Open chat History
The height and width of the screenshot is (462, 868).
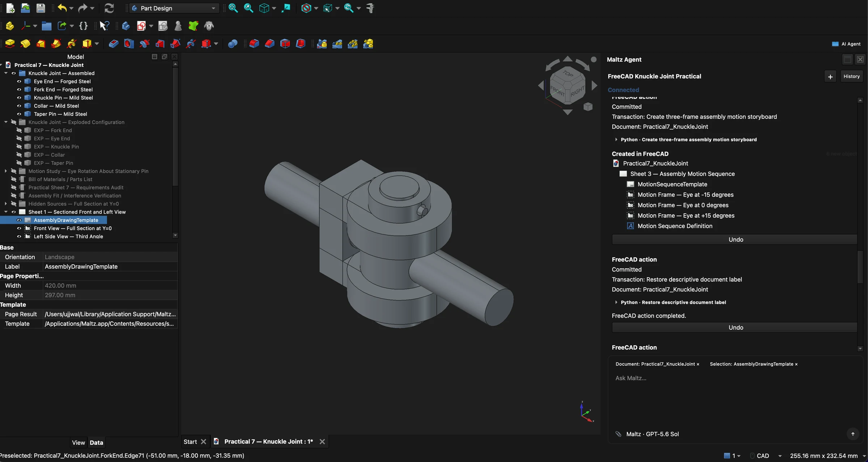pyautogui.click(x=851, y=76)
